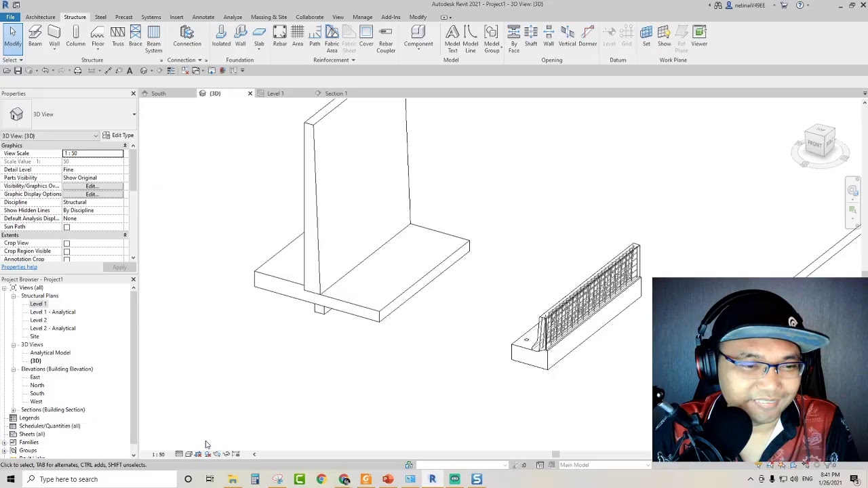Select the Model Line tool

pyautogui.click(x=471, y=39)
